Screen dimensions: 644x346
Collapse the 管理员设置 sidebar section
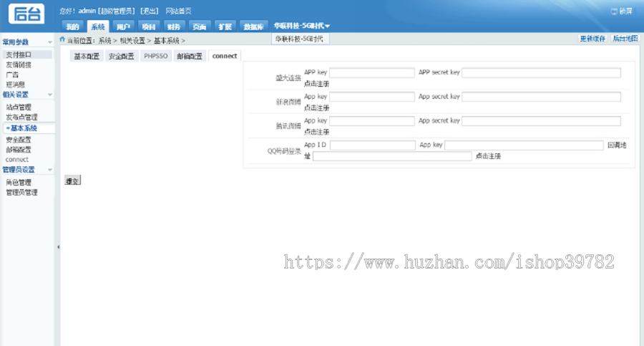pos(49,170)
